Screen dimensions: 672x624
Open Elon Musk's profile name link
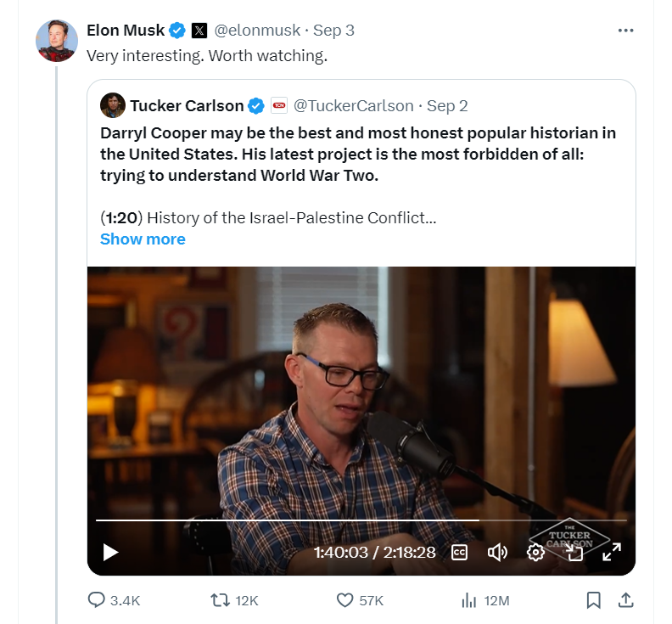tap(126, 31)
